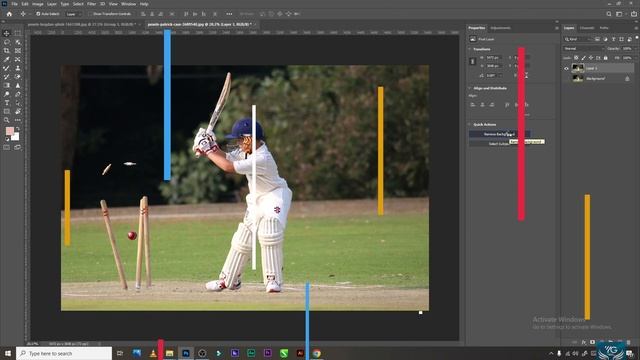Select the Clone Stamp tool
Image resolution: width=640 pixels, height=360 pixels.
point(18,68)
